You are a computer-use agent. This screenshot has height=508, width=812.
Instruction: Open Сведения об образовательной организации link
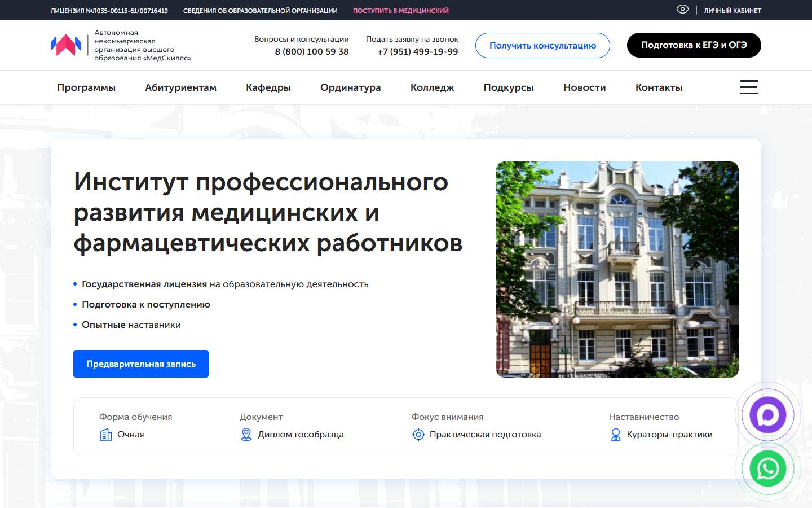(261, 11)
